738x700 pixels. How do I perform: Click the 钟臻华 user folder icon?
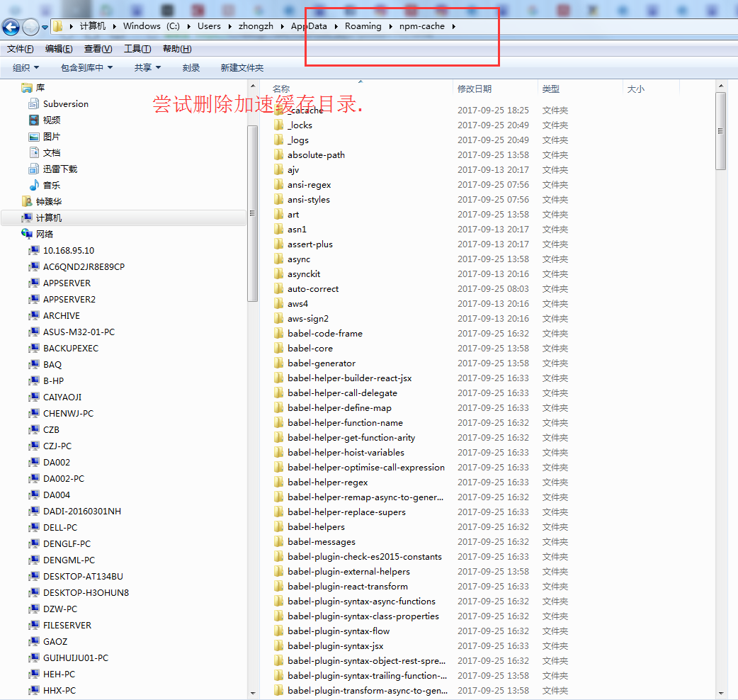tap(27, 201)
